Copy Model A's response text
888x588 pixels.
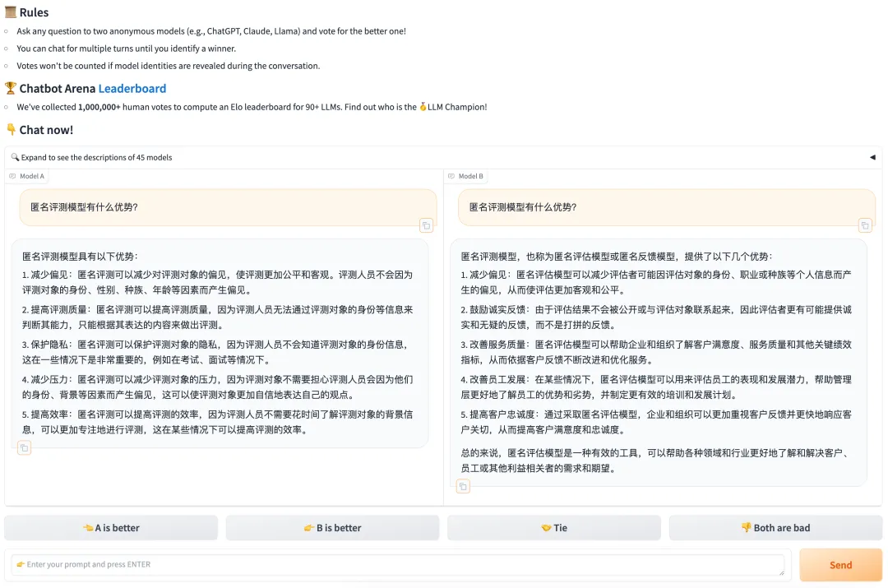pos(25,448)
